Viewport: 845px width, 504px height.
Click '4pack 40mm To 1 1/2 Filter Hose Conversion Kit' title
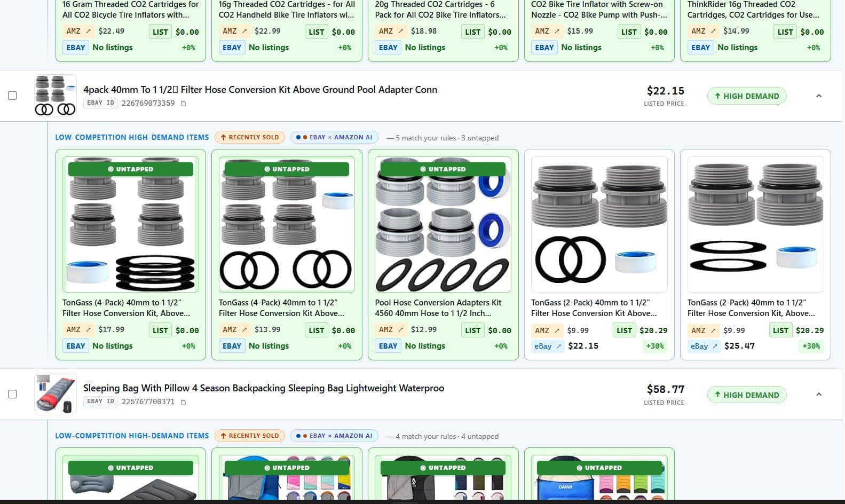[260, 90]
